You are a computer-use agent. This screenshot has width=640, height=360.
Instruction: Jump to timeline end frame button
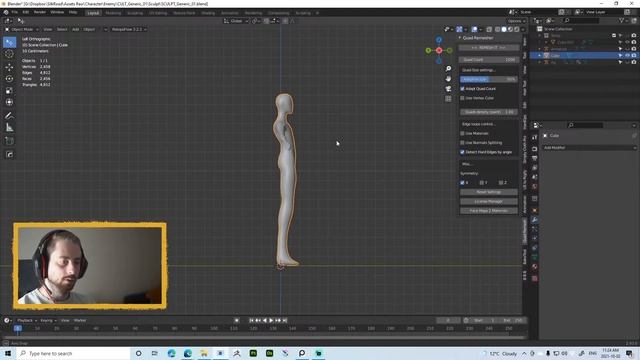click(x=285, y=320)
